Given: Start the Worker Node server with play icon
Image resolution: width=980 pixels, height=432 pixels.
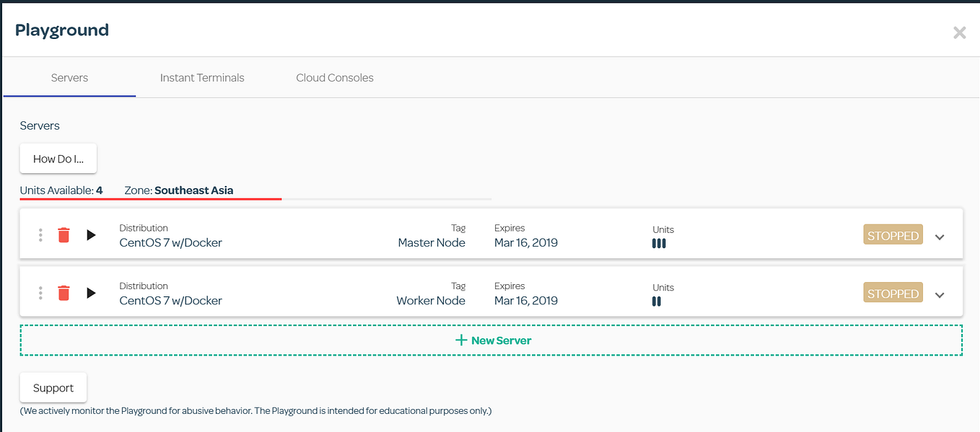Looking at the screenshot, I should [x=91, y=293].
